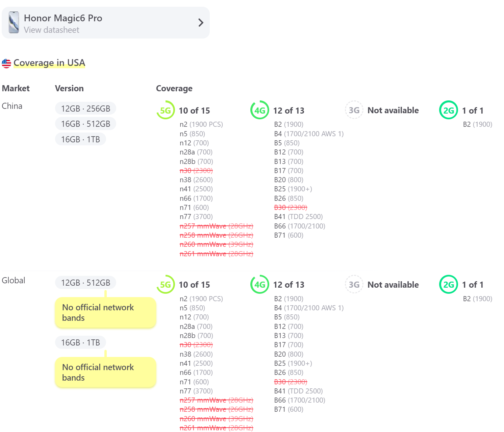Click the USA flag icon
This screenshot has height=432, width=504.
click(x=6, y=63)
